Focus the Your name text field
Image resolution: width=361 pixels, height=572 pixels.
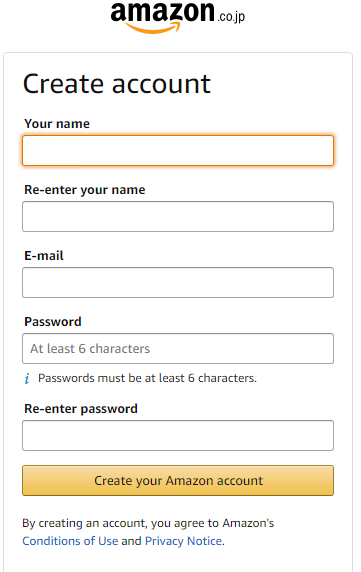click(178, 151)
